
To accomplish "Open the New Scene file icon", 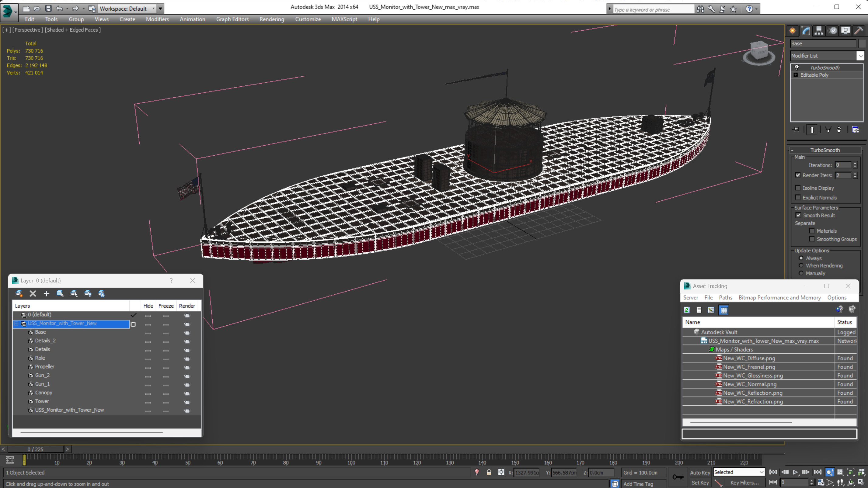I will tap(26, 9).
